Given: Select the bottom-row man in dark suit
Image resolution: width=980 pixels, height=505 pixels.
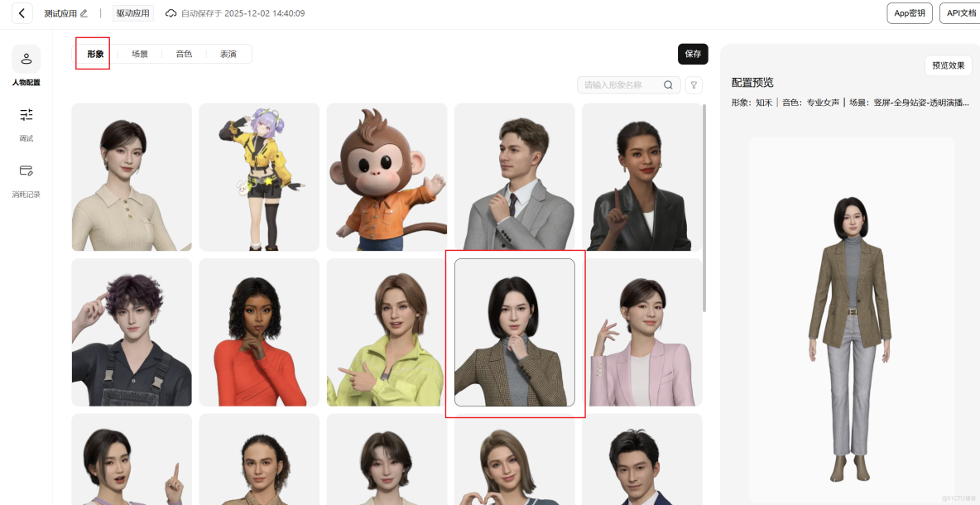Looking at the screenshot, I should tap(641, 459).
